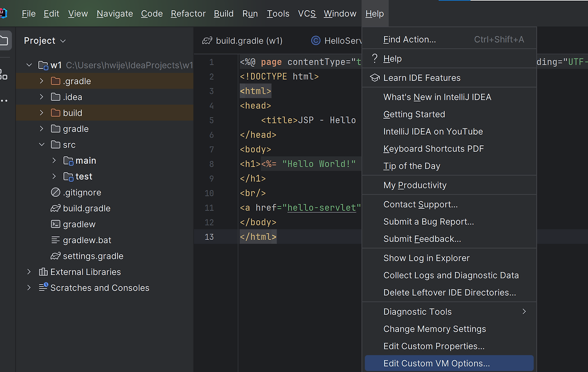Choose Getting Started
The height and width of the screenshot is (372, 588).
pos(449,114)
